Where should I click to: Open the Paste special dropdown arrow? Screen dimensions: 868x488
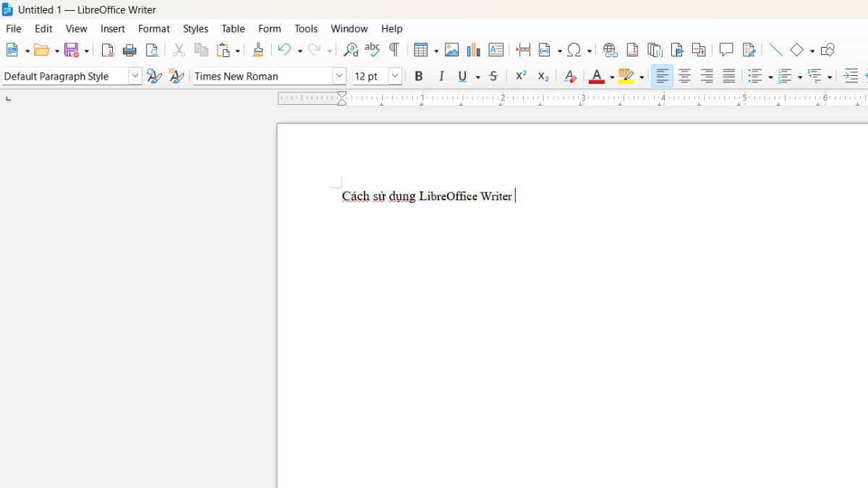click(238, 51)
